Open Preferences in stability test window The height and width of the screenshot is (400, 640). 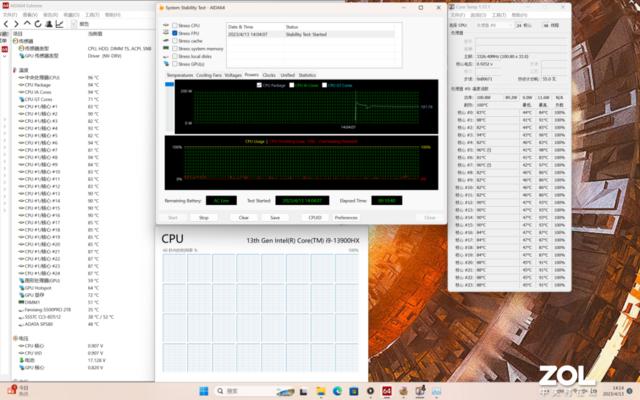click(346, 218)
